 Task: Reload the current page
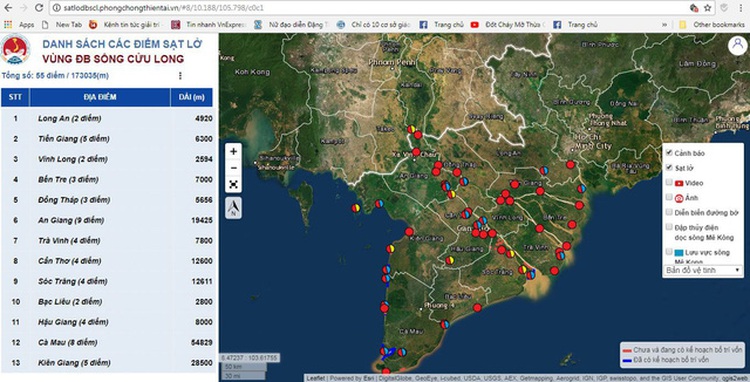point(39,8)
